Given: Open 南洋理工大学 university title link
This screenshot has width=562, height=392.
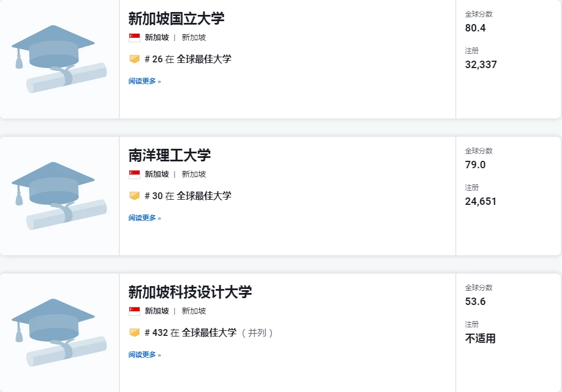Looking at the screenshot, I should tap(169, 155).
